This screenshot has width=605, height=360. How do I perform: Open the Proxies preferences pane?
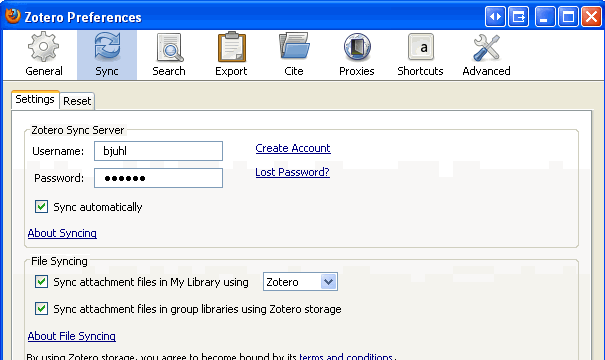pos(357,55)
